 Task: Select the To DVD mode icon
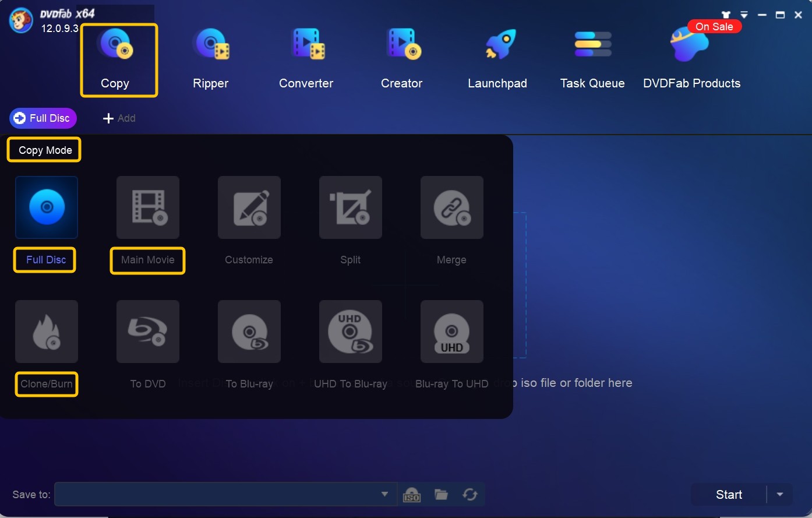pos(148,332)
